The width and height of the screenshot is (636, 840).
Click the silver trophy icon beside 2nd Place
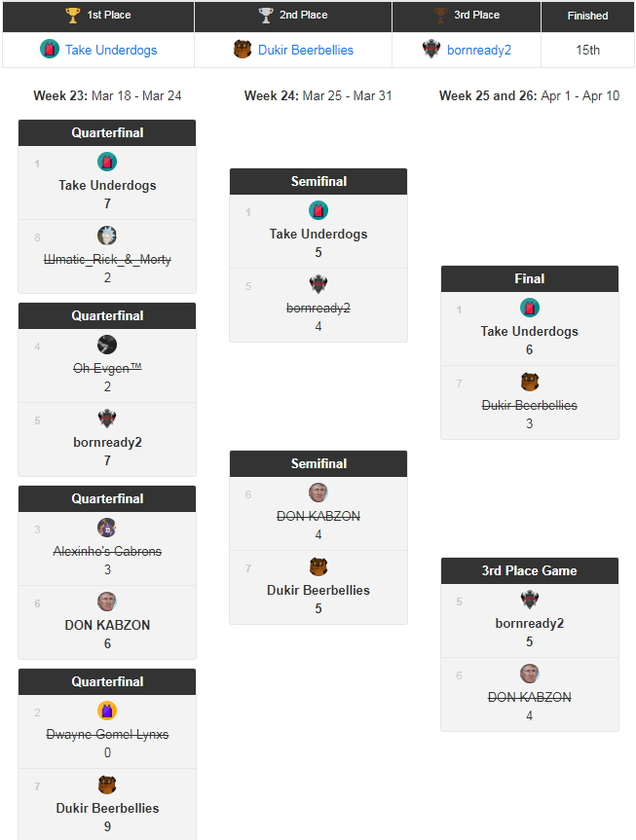(x=266, y=16)
